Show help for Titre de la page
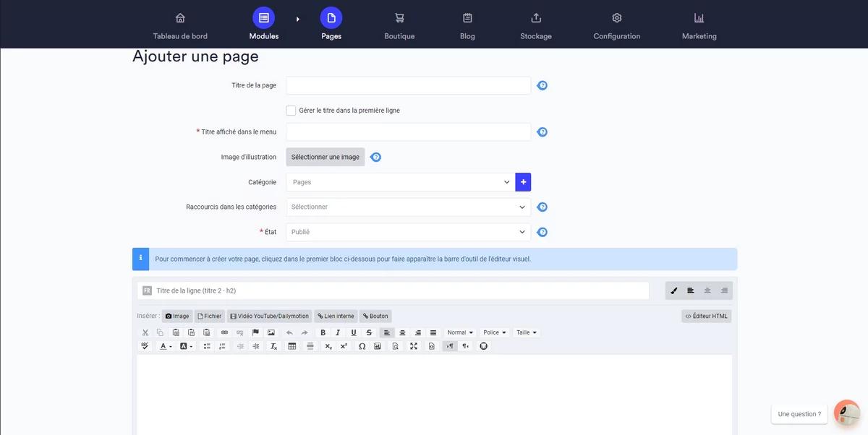This screenshot has height=435, width=868. coord(542,85)
